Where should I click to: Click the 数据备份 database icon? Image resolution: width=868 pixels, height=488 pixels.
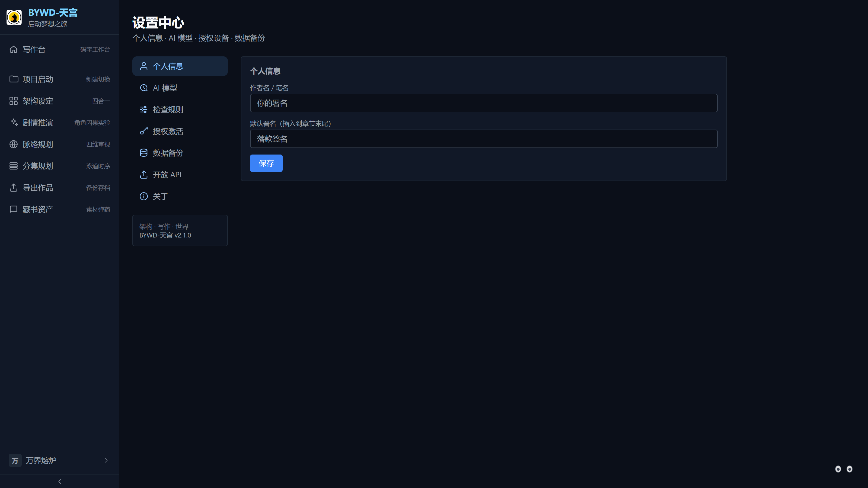[143, 153]
